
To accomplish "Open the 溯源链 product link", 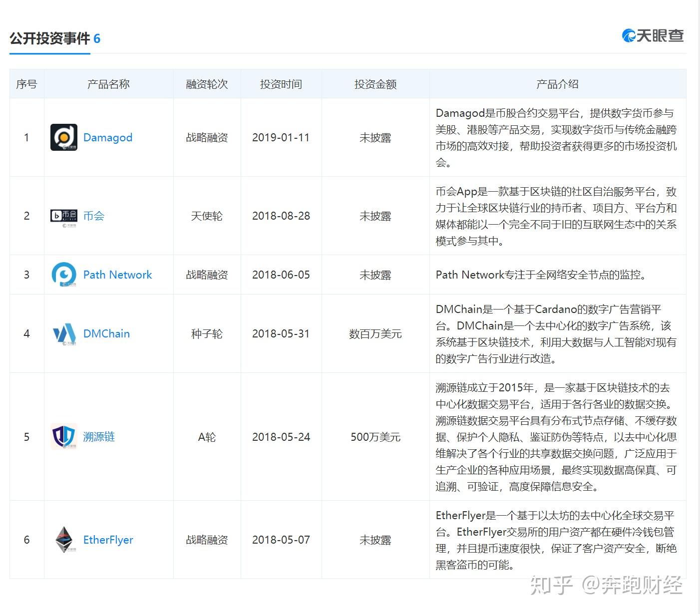I will pyautogui.click(x=99, y=437).
